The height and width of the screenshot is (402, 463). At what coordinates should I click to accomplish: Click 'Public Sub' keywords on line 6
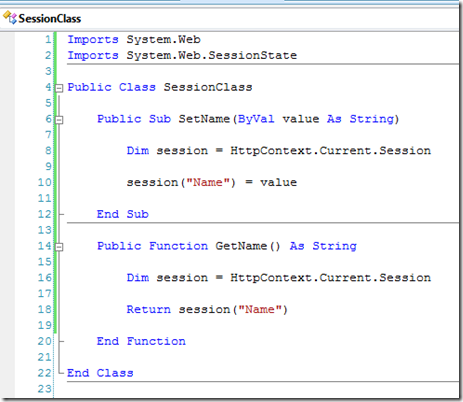[x=134, y=119]
